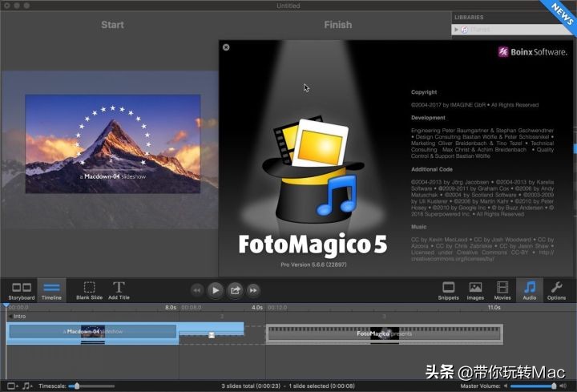Close the FotoMagico about splash
Viewport: 577px width, 392px height.
[226, 47]
